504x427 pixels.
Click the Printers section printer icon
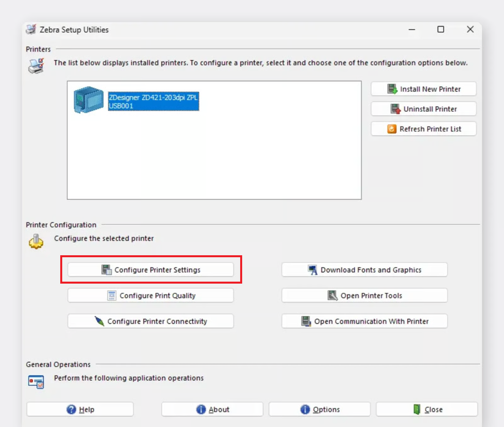point(36,66)
